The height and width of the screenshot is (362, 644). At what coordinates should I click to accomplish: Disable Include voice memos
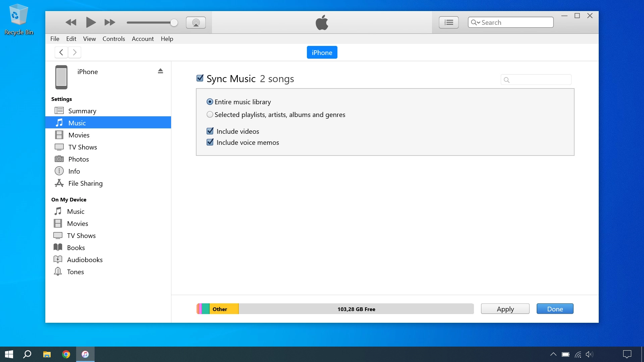[210, 142]
